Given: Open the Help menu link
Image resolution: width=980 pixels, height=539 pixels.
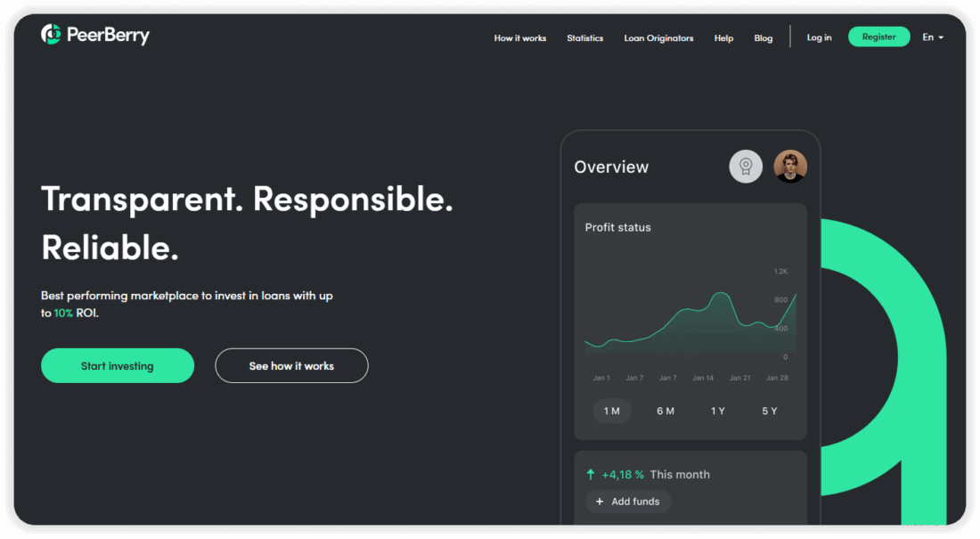Looking at the screenshot, I should click(723, 38).
